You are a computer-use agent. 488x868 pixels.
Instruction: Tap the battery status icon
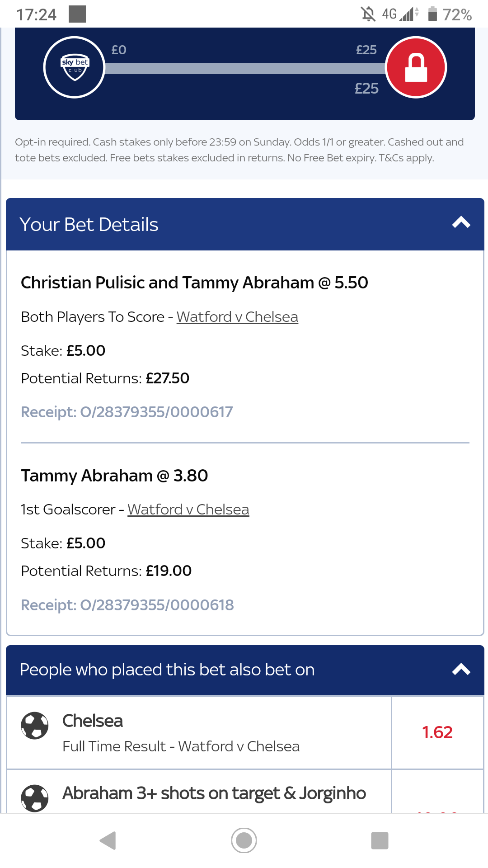point(432,14)
